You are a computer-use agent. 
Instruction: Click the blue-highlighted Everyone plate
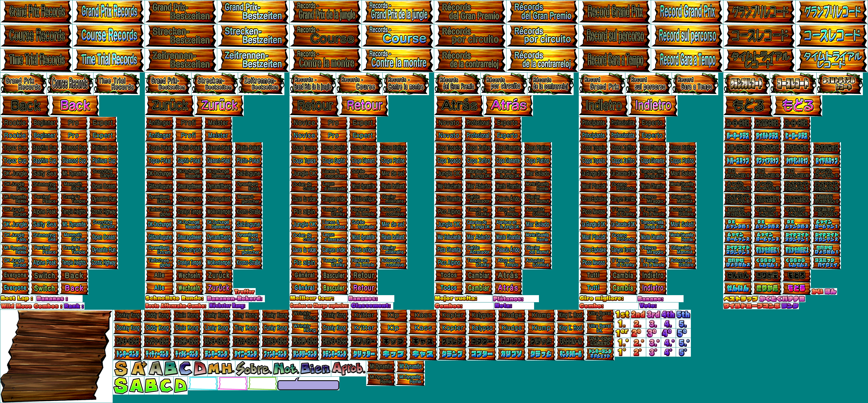click(15, 288)
